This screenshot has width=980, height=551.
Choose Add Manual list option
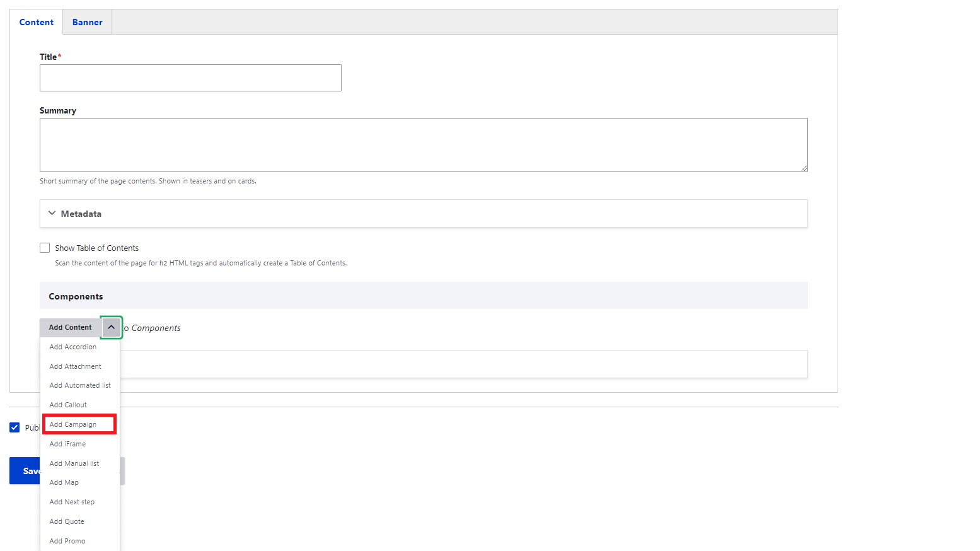click(x=74, y=463)
